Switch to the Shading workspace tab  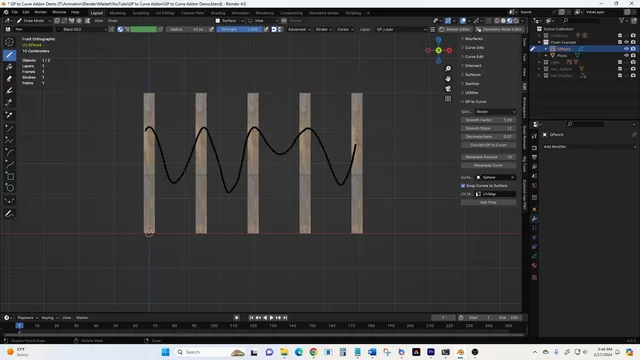tap(218, 13)
